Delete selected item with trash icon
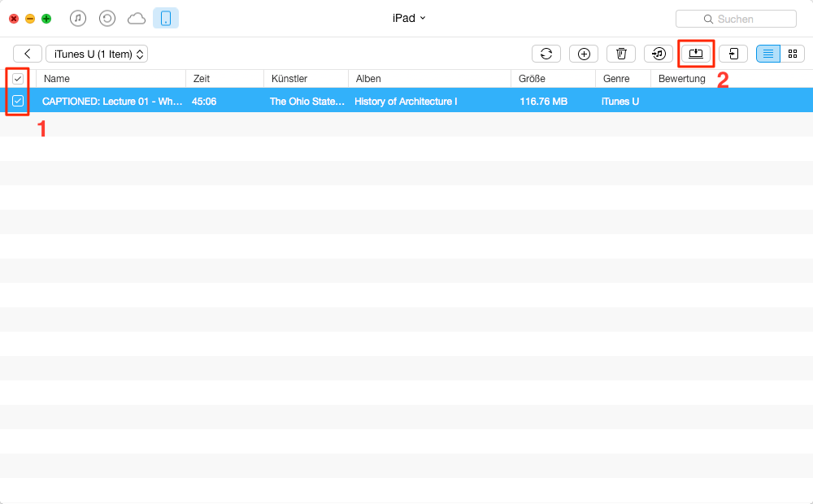This screenshot has width=813, height=504. [x=621, y=54]
